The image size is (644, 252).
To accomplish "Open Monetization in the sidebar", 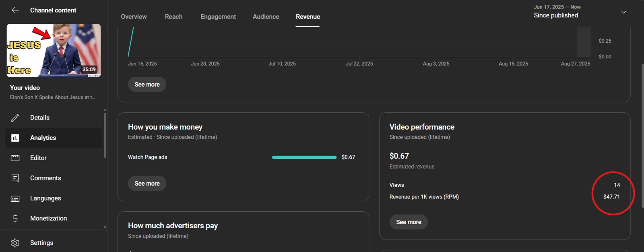I will pos(54,218).
